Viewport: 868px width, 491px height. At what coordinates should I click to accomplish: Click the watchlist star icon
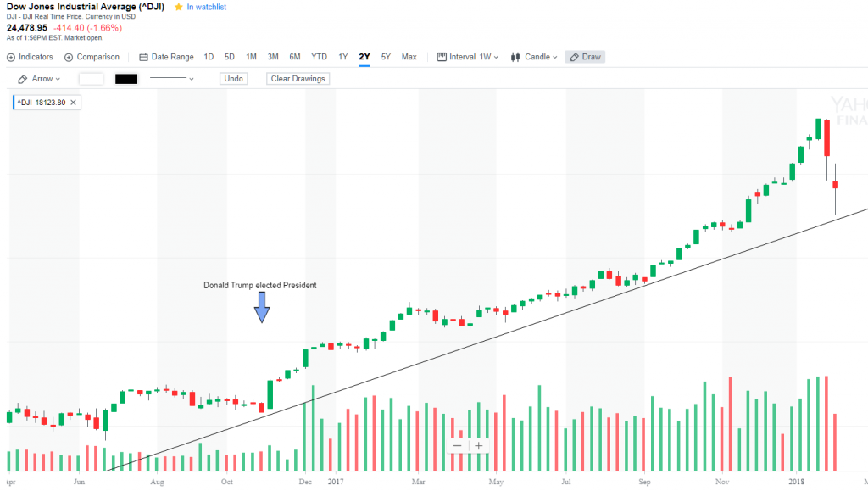click(x=178, y=7)
